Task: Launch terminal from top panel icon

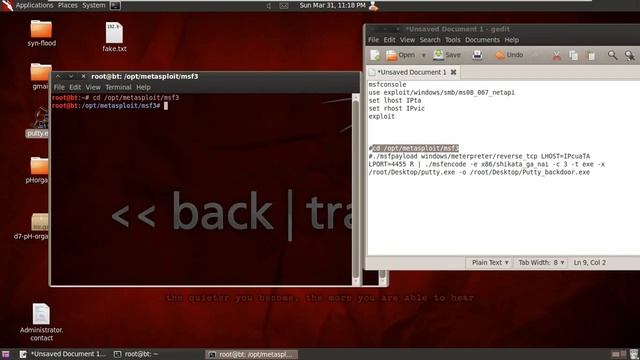Action: tap(116, 5)
